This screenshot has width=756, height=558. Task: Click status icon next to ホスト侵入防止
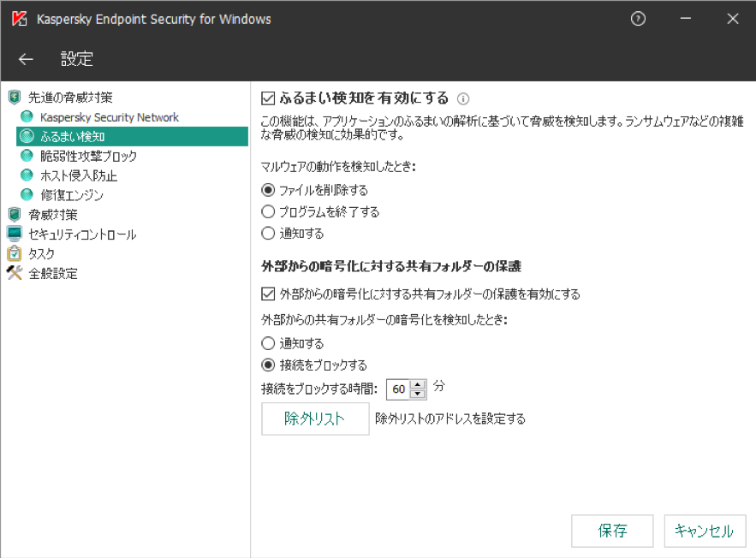[27, 175]
